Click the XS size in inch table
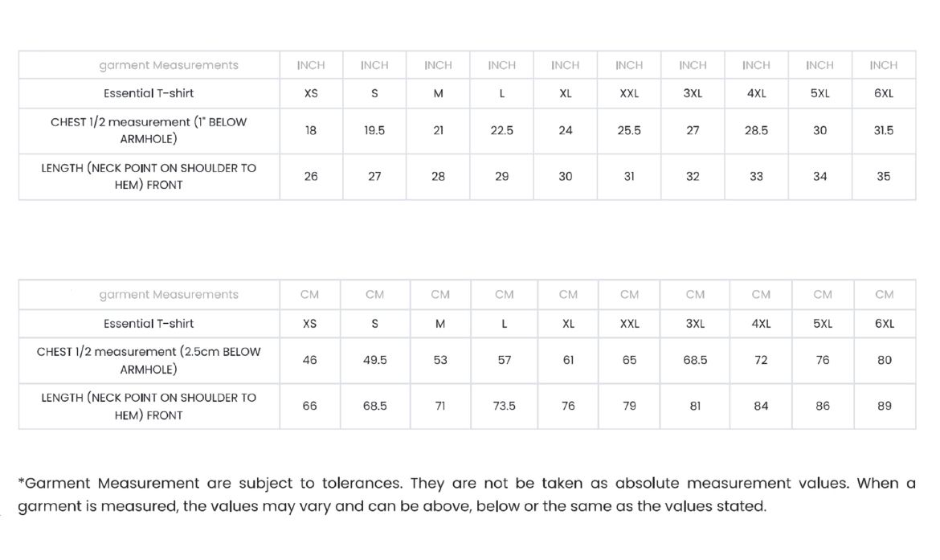 tap(311, 93)
